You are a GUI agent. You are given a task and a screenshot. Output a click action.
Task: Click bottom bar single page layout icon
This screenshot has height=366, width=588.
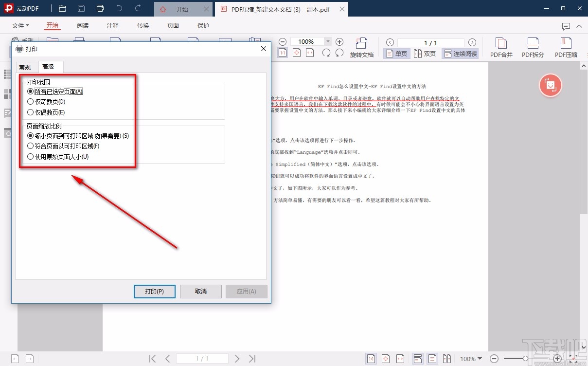(432, 359)
